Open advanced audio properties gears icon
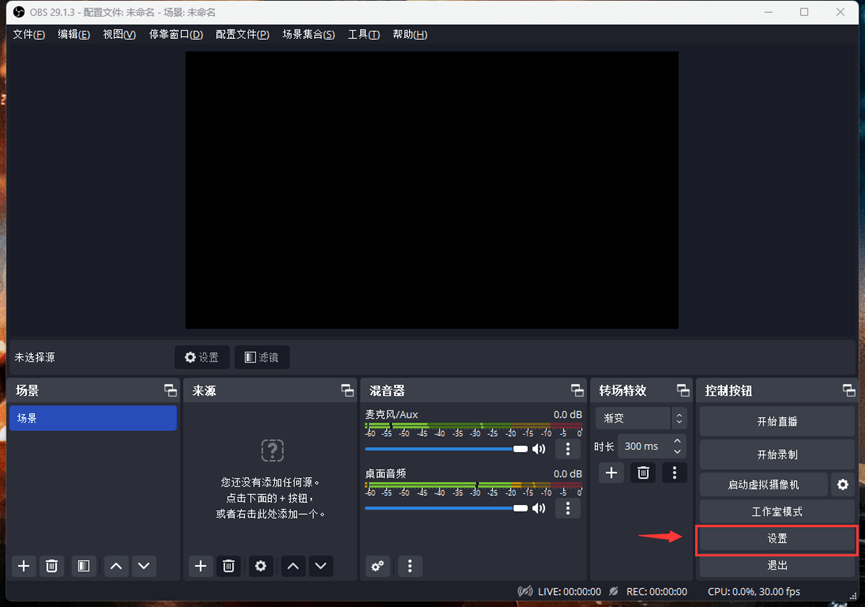865x607 pixels. pyautogui.click(x=377, y=566)
